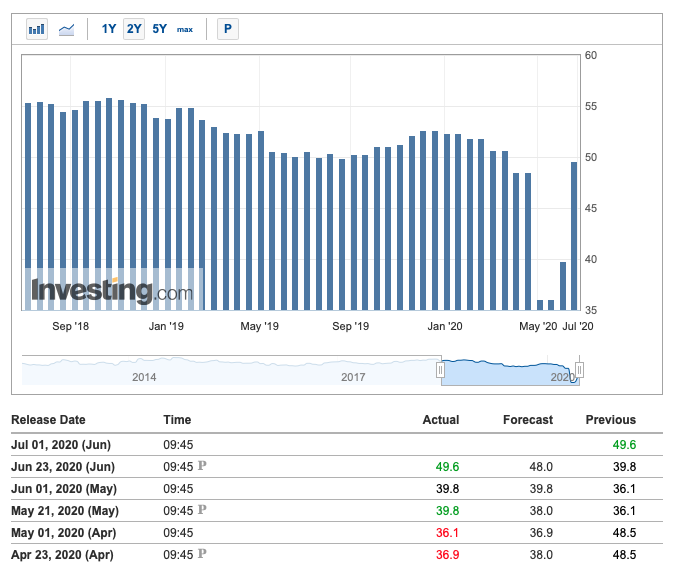Show the max time range
This screenshot has height=571, width=674.
pos(185,29)
